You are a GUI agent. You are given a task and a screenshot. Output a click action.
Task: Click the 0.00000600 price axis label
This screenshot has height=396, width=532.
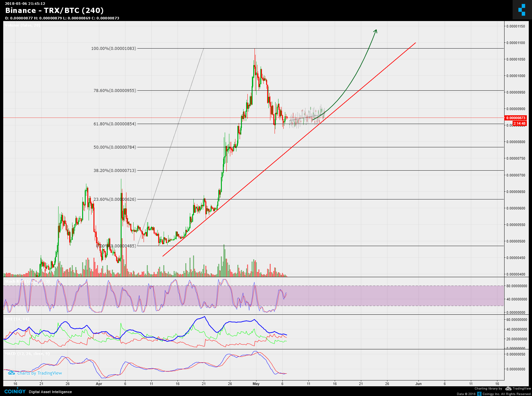(516, 208)
